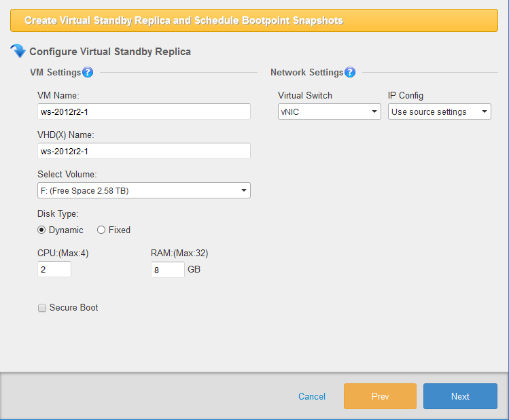Click the Fixed label text
This screenshot has height=420, width=509.
pos(120,230)
